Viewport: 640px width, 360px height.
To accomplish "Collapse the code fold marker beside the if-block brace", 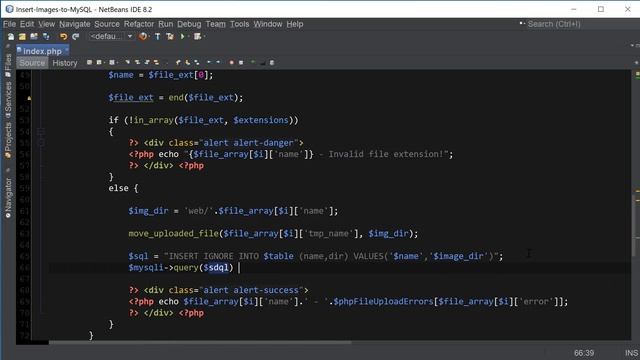I will (40, 131).
